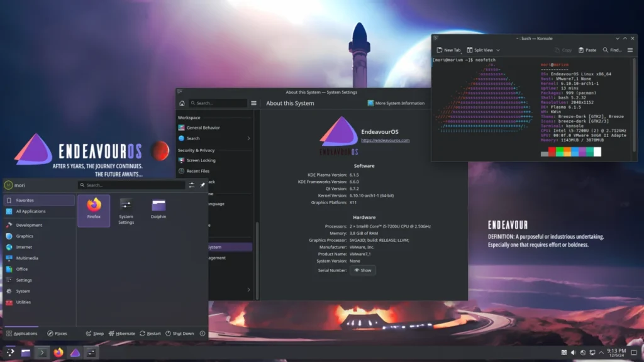Screen dimensions: 644x362
Task: Click the monitor device icon in system tray
Action: 592,353
